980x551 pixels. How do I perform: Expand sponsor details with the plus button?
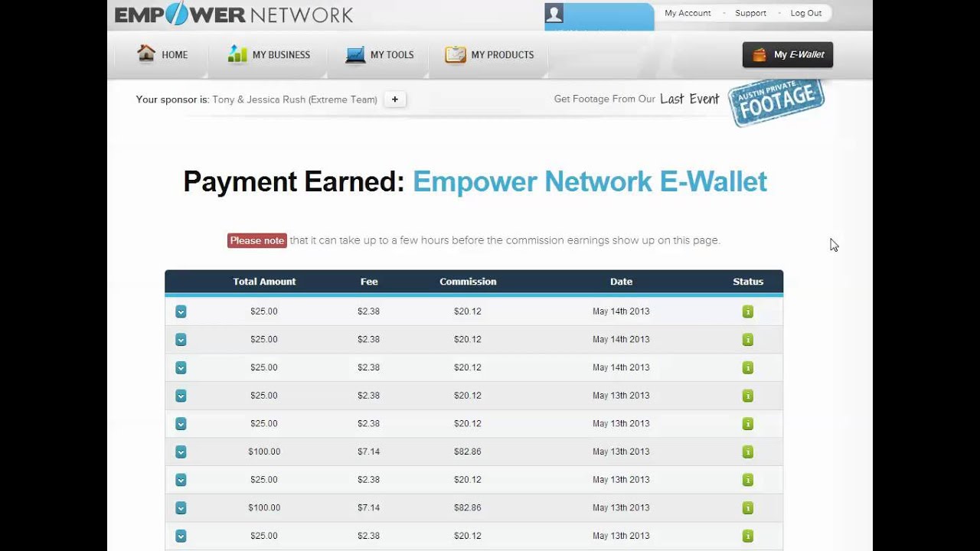(395, 99)
